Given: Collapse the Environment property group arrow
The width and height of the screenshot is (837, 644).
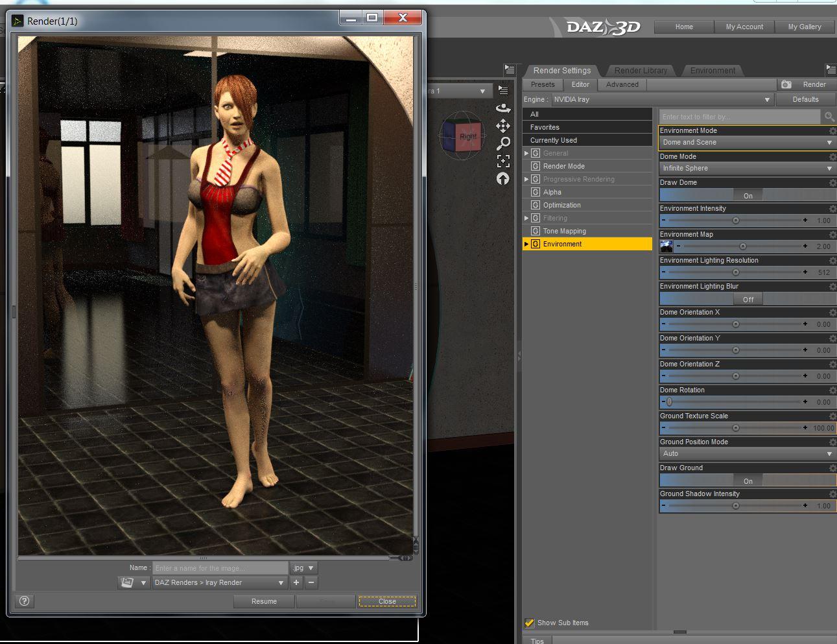Looking at the screenshot, I should (x=526, y=244).
